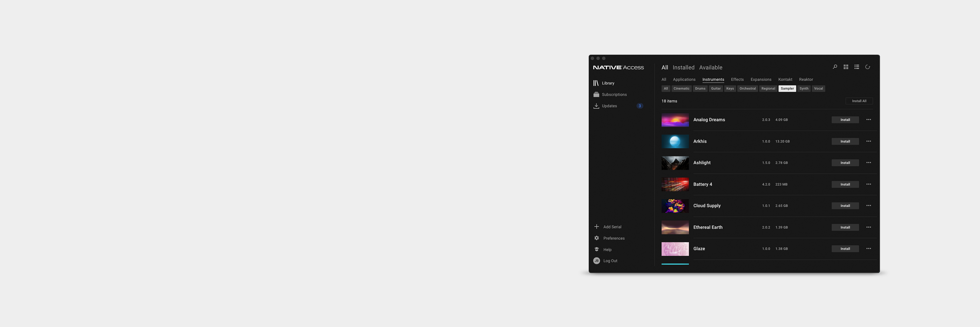Click the "13.20 GB" size for Arkhis

(x=782, y=141)
